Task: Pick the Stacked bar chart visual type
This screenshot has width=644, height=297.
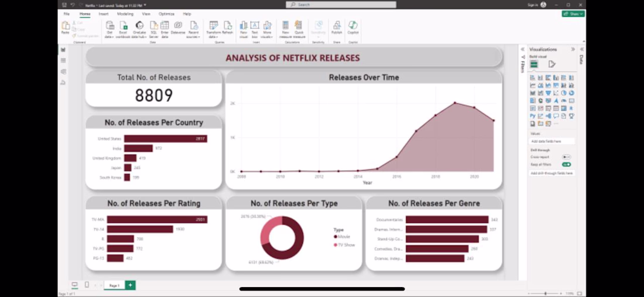Action: (533, 78)
